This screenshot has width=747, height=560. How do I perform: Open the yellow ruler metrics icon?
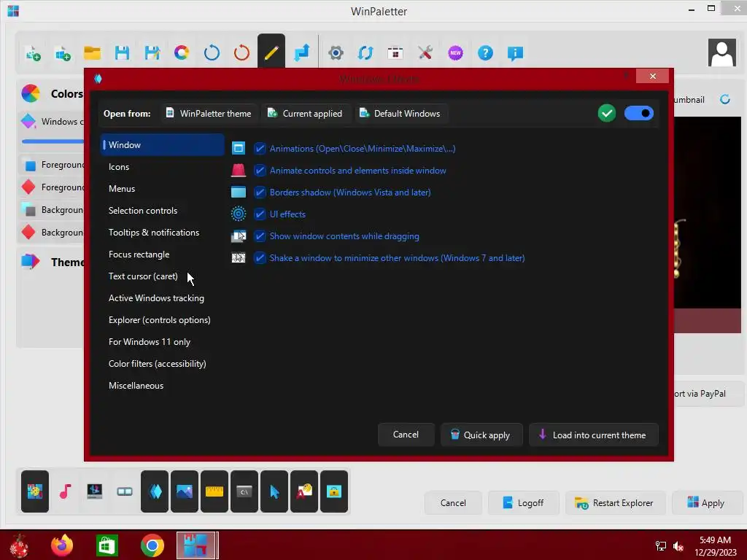214,491
